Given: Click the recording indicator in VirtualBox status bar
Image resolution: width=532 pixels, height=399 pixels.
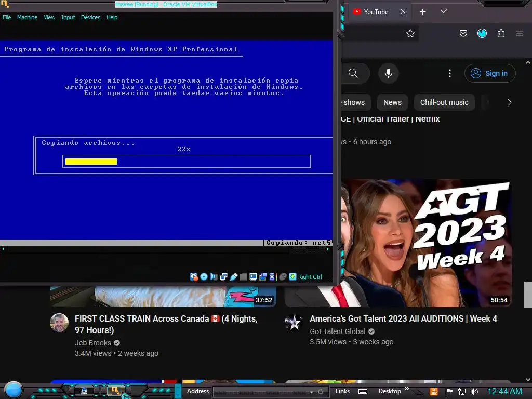Looking at the screenshot, I should click(x=263, y=277).
